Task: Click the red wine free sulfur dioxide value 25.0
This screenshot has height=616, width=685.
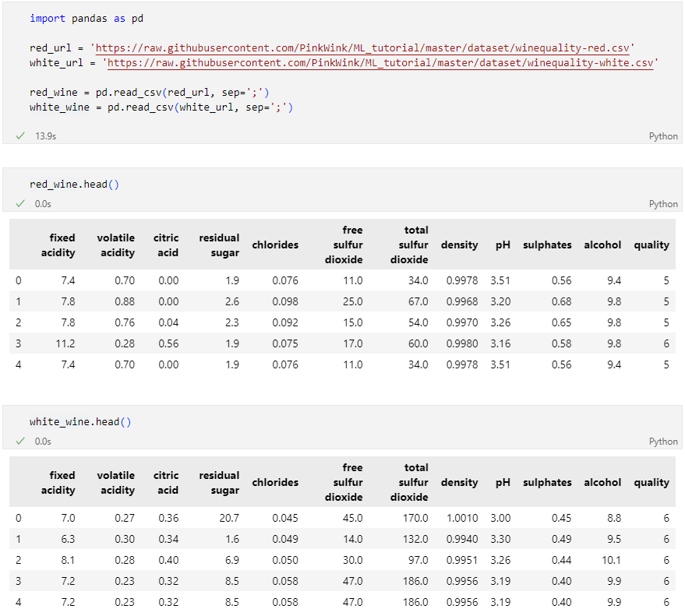Action: point(353,301)
